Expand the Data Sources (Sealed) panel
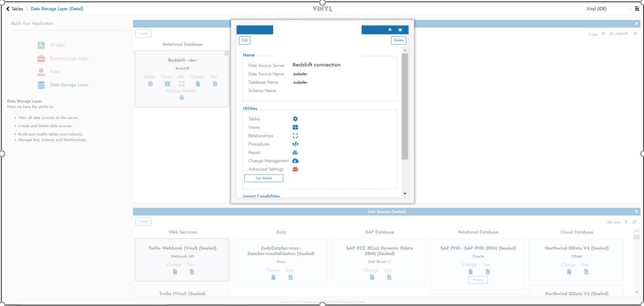This screenshot has width=644, height=306. click(636, 212)
